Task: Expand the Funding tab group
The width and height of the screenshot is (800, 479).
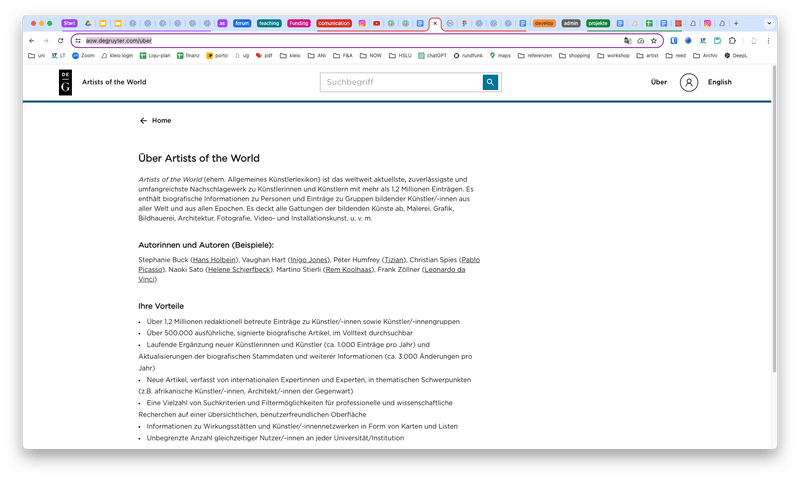Action: pyautogui.click(x=298, y=23)
